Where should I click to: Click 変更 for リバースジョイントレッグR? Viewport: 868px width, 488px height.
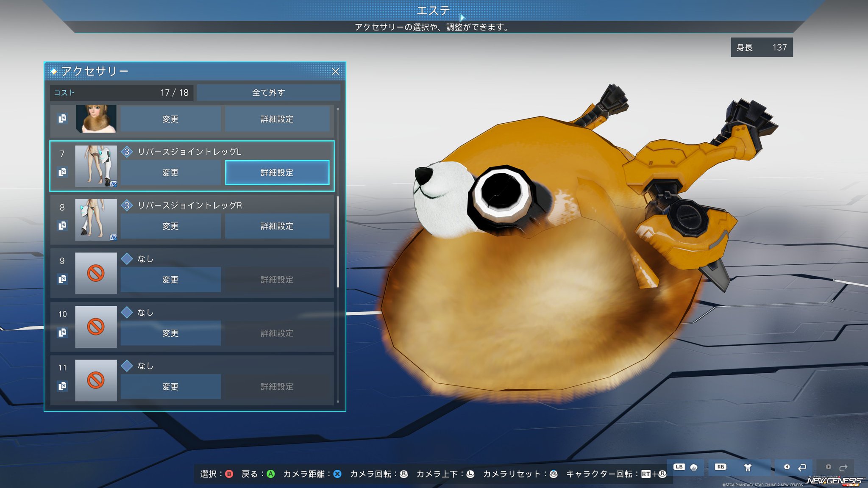tap(170, 226)
